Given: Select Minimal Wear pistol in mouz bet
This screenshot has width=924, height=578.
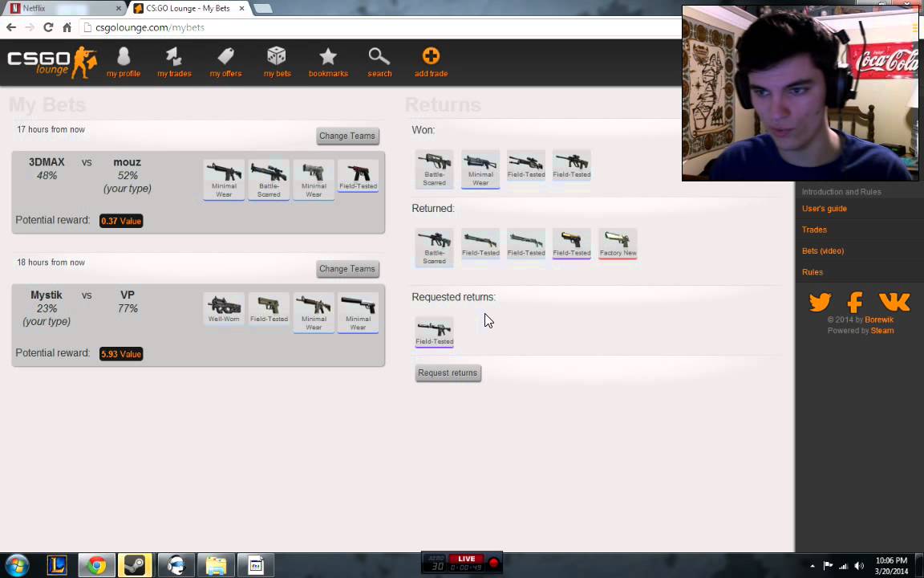Looking at the screenshot, I should click(x=314, y=180).
